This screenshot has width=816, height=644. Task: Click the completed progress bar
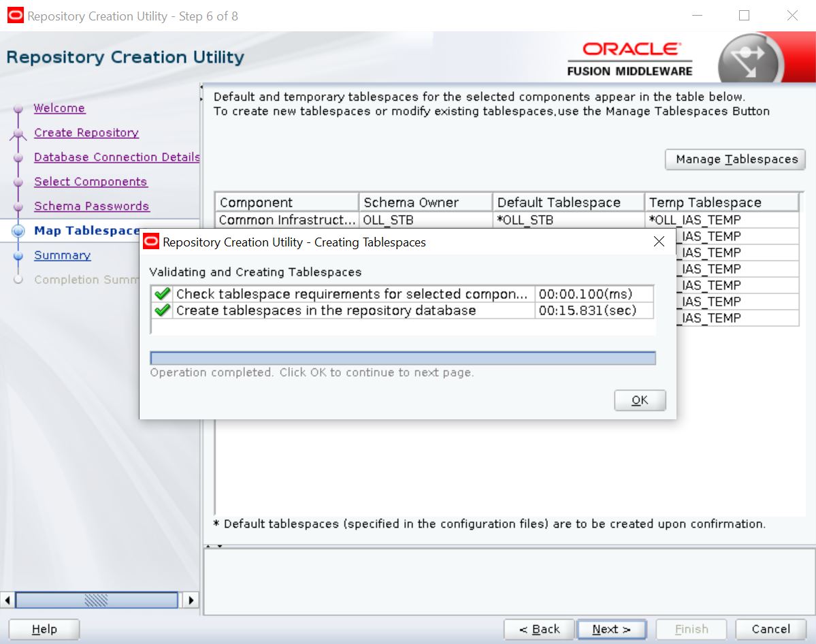403,358
